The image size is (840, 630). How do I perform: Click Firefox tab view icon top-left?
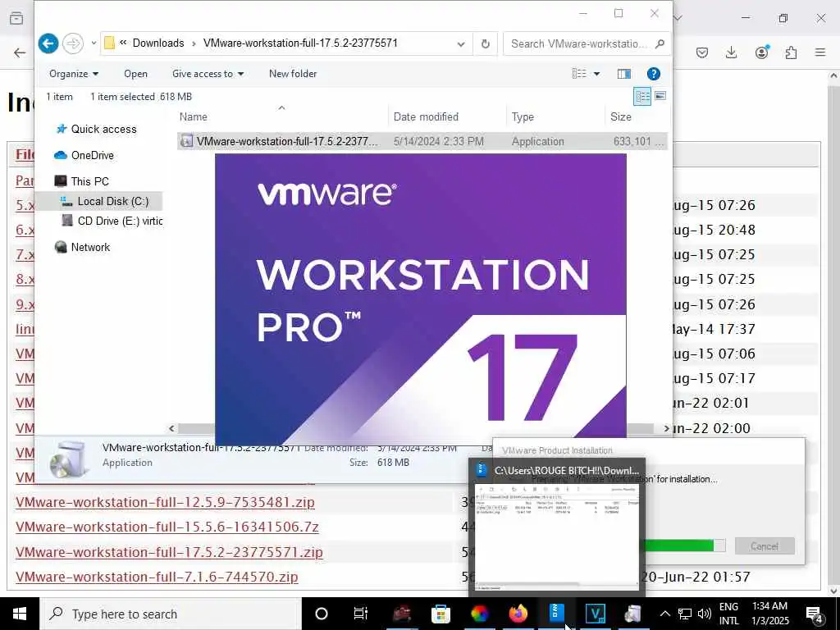[x=16, y=18]
